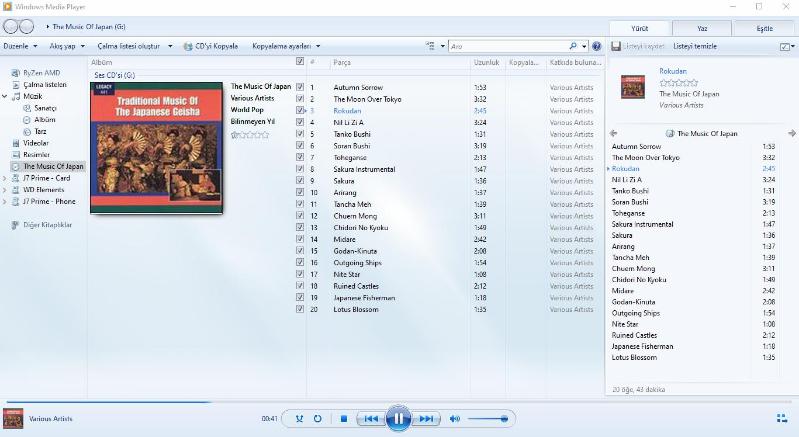This screenshot has height=437, width=799.
Task: Open help via the question mark icon
Action: pos(597,46)
